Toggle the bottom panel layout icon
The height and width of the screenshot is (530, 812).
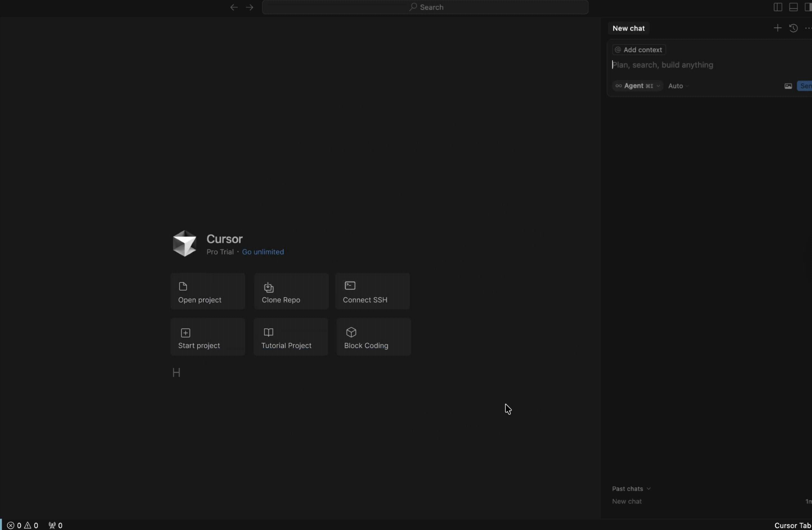coord(793,7)
